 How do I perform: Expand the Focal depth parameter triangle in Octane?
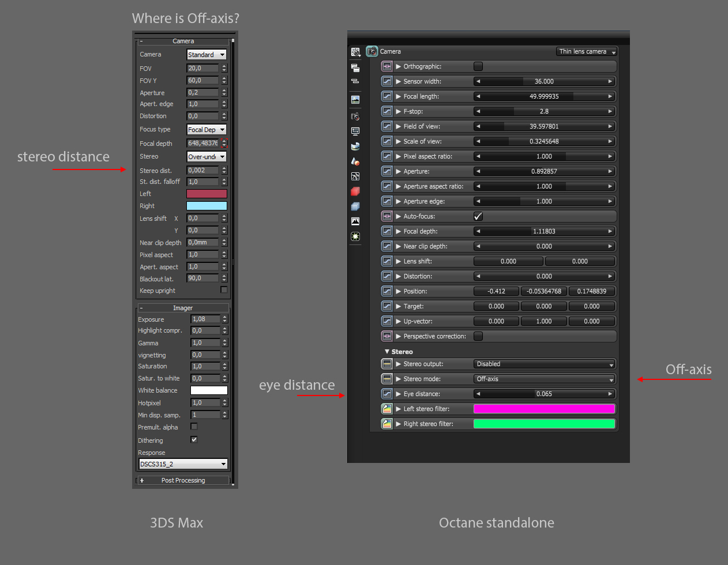click(398, 231)
